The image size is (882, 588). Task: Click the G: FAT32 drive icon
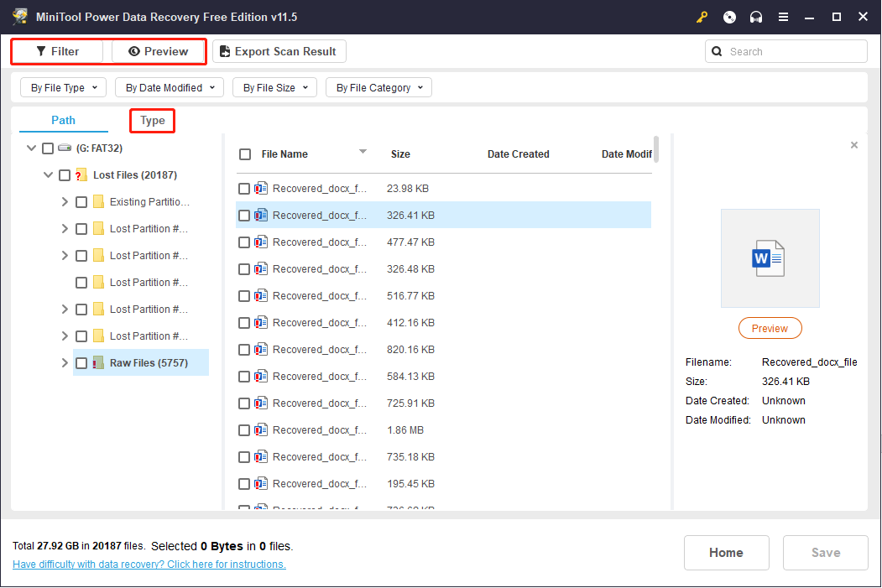pyautogui.click(x=65, y=148)
